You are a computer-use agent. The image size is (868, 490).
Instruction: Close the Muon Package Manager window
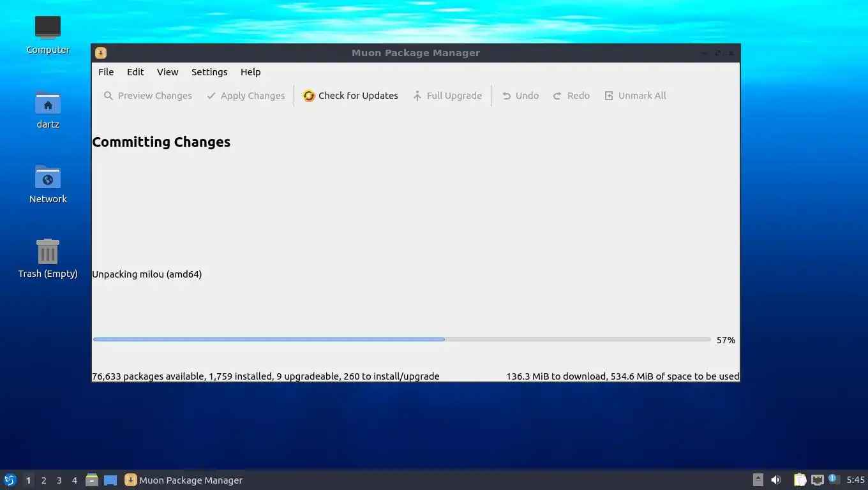[x=731, y=53]
